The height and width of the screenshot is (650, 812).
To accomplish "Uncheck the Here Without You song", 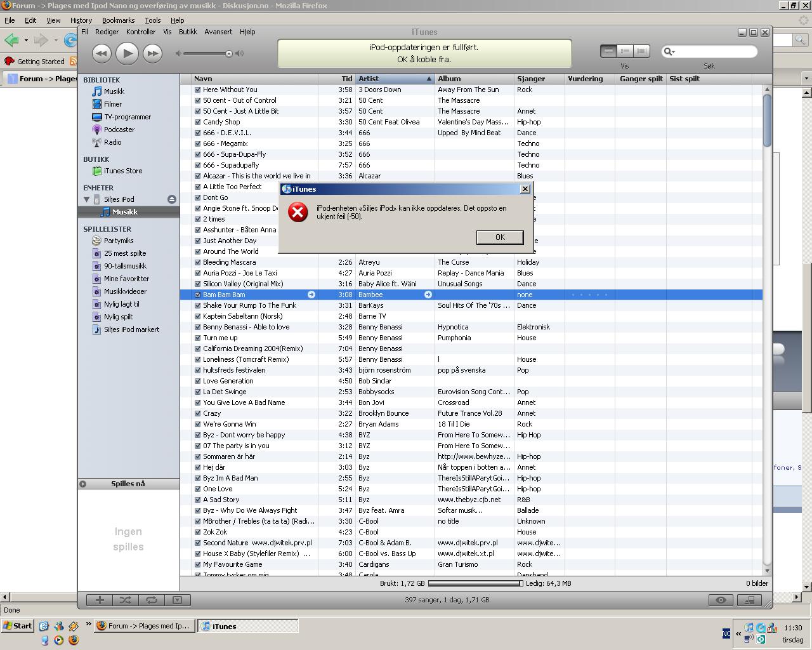I will tap(197, 90).
